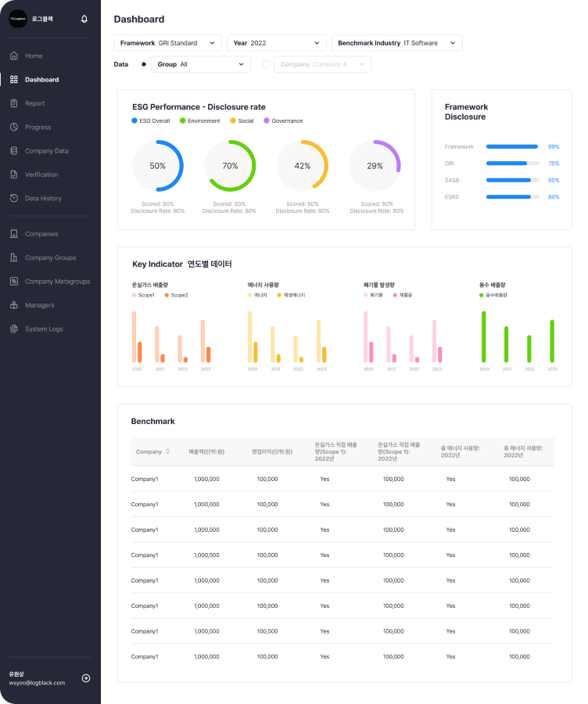The image size is (588, 704).
Task: Click the Benchmark section heading
Action: [153, 421]
